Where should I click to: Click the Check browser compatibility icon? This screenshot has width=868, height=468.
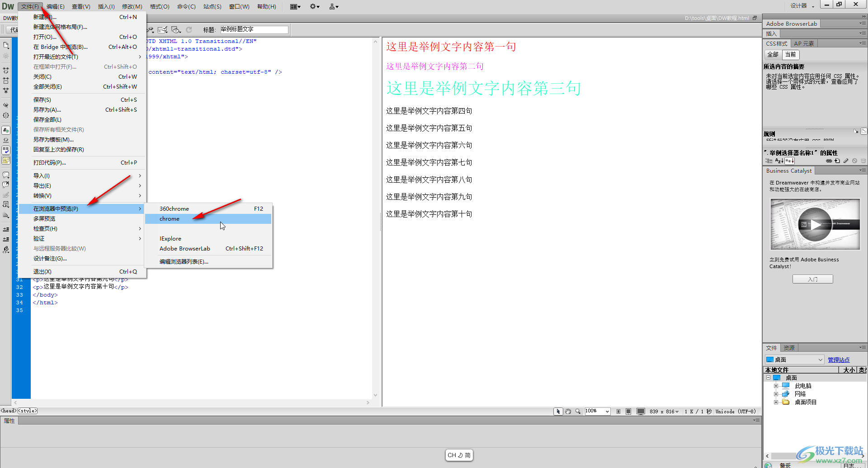pos(163,30)
